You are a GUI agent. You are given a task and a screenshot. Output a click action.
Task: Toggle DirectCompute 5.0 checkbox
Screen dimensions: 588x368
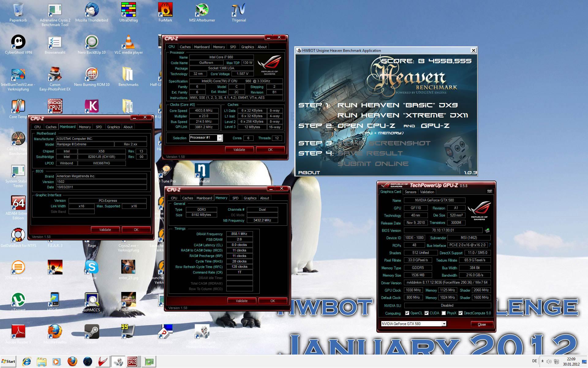click(460, 313)
